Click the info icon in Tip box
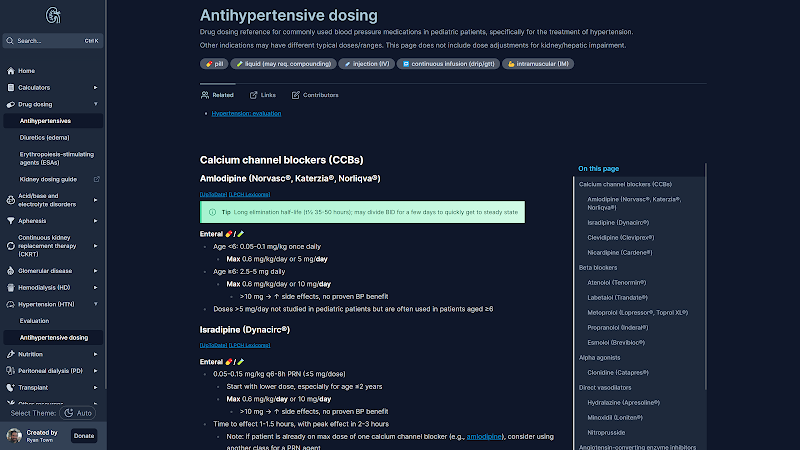800x450 pixels. (x=212, y=212)
